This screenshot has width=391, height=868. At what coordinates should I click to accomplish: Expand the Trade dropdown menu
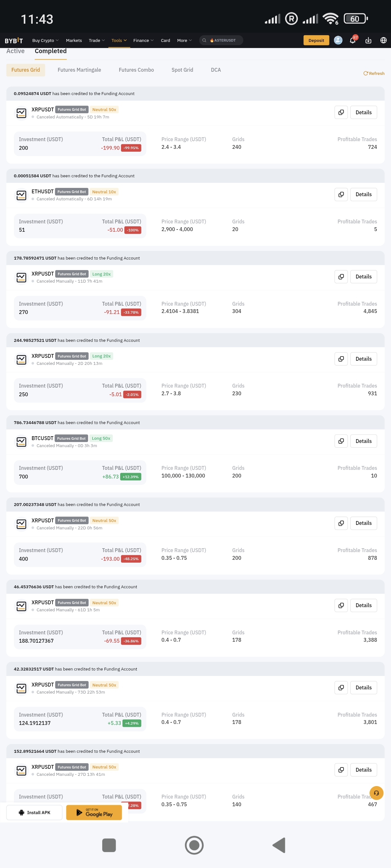pos(96,40)
